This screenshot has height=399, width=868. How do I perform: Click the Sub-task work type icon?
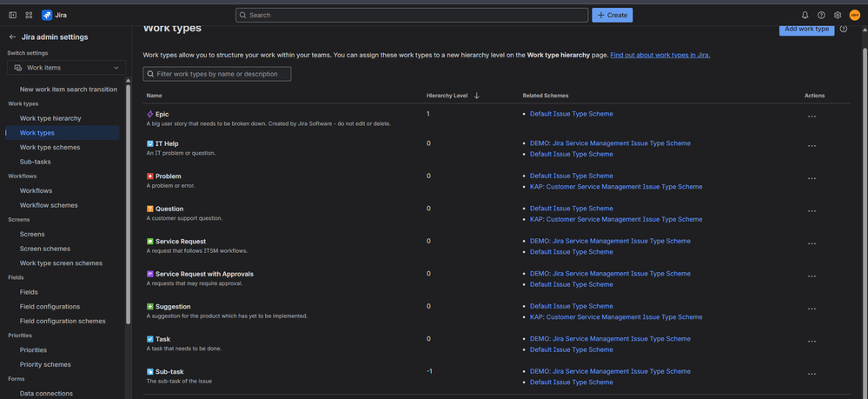150,372
